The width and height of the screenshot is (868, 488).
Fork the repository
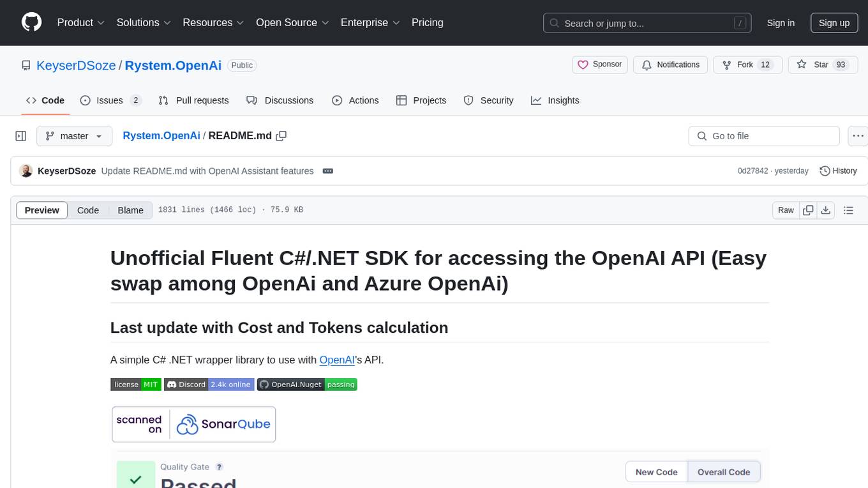(747, 65)
